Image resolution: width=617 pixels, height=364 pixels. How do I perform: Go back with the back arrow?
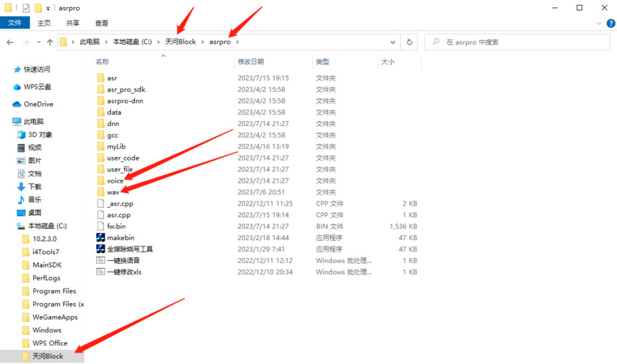click(x=10, y=42)
